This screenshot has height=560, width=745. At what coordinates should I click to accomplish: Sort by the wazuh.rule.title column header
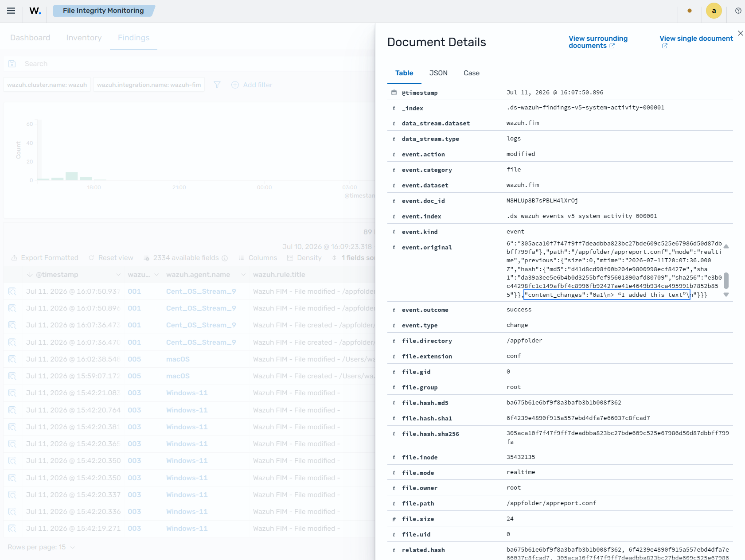[279, 275]
